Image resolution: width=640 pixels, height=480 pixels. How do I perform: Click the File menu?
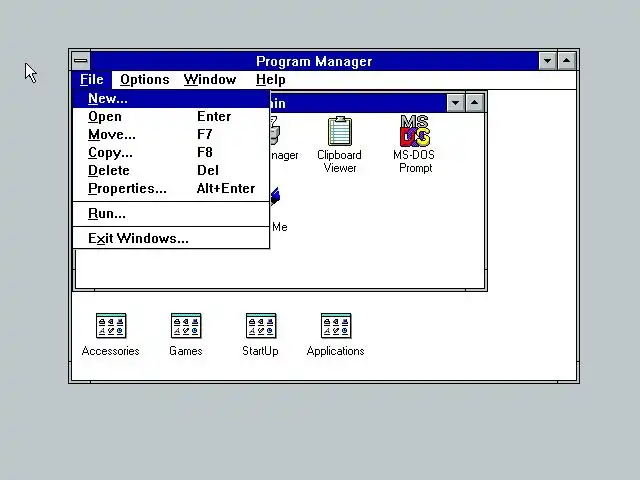point(91,80)
